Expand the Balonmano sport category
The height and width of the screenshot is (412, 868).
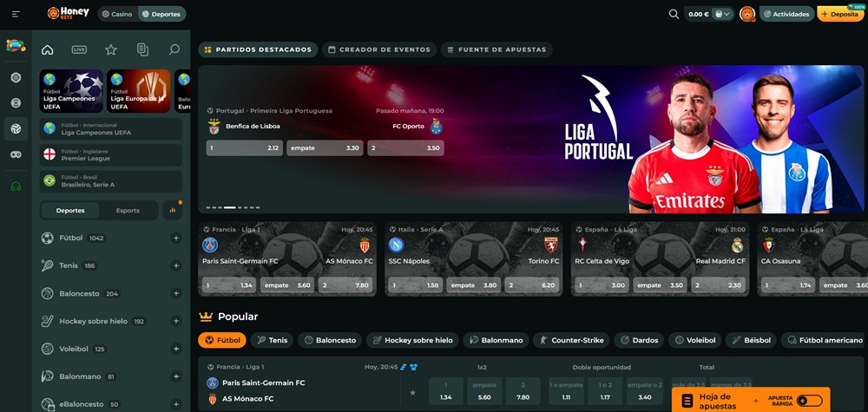coord(176,376)
